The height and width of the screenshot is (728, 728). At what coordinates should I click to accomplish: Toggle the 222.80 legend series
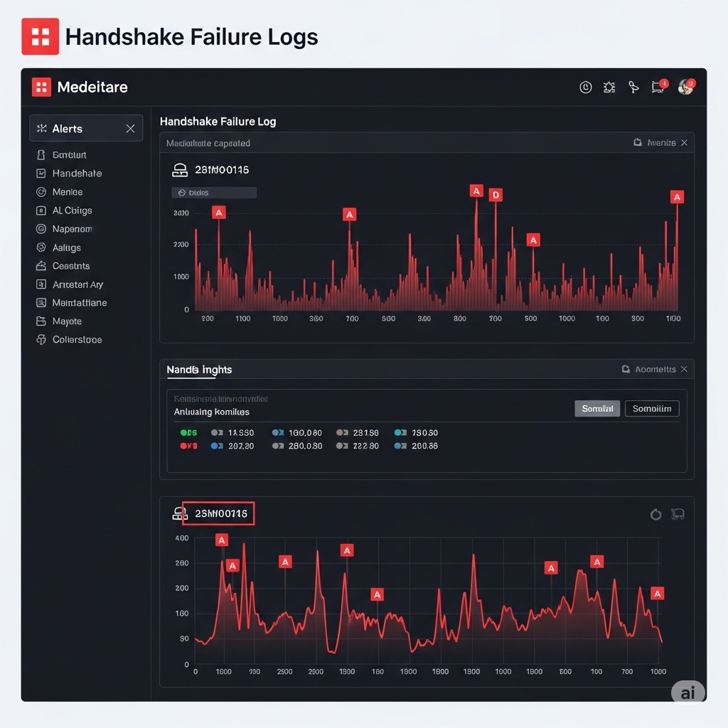357,446
